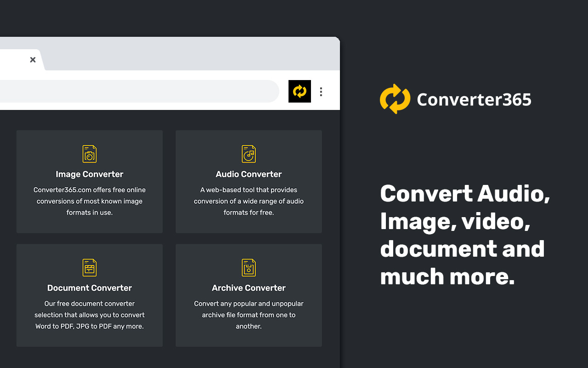Click text 'A web-based tool that provides'

click(249, 190)
